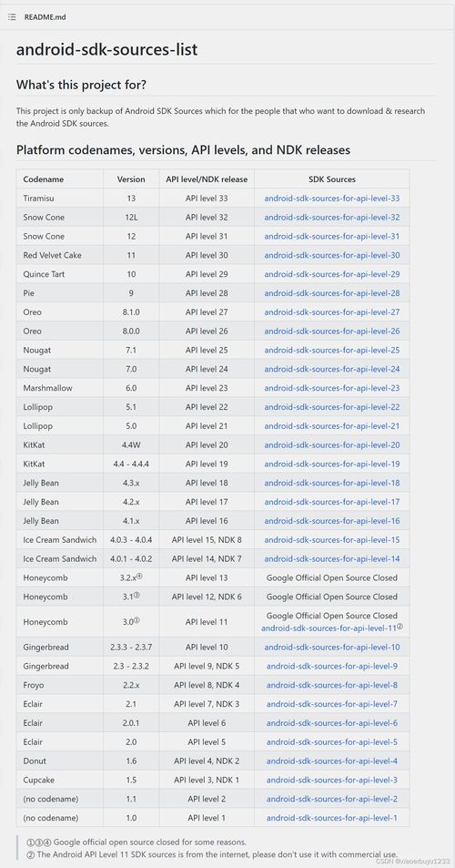Click the README.md file title
The width and height of the screenshot is (455, 868).
point(45,17)
